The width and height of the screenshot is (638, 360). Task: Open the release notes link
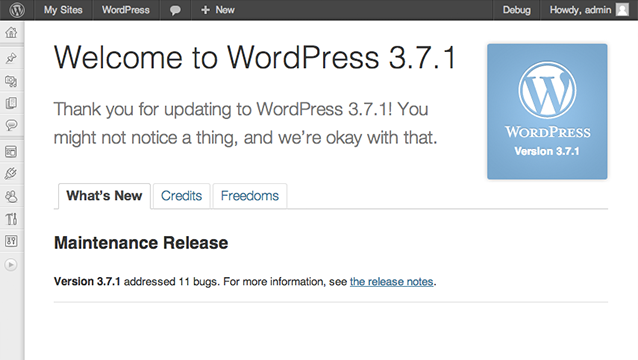point(391,281)
